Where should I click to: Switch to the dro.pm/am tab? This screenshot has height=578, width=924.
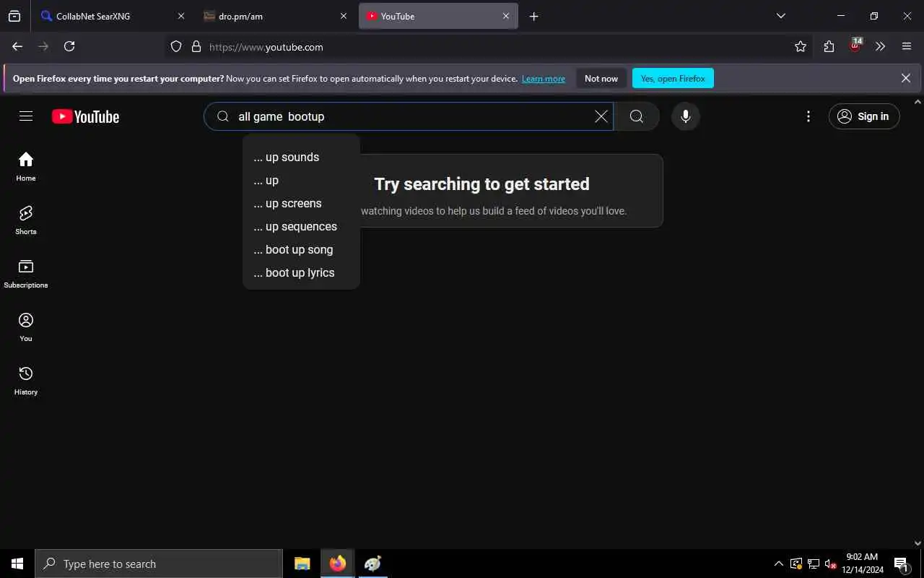tap(276, 16)
